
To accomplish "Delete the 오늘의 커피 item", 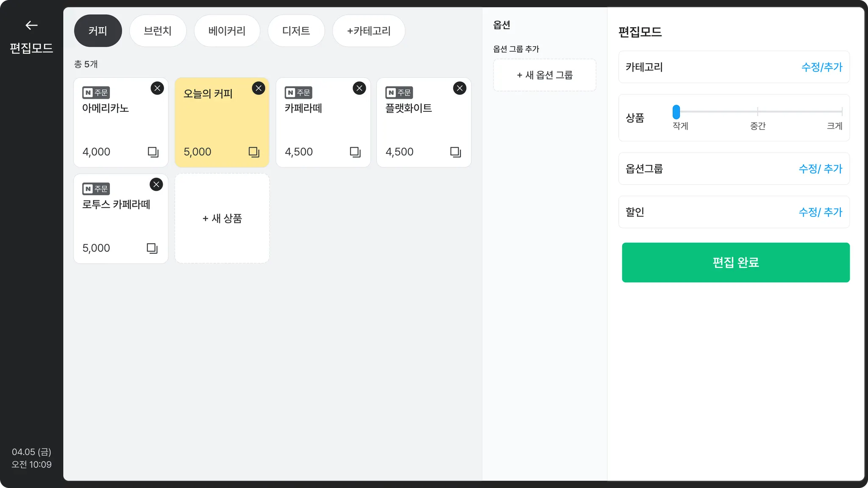I will pos(259,88).
